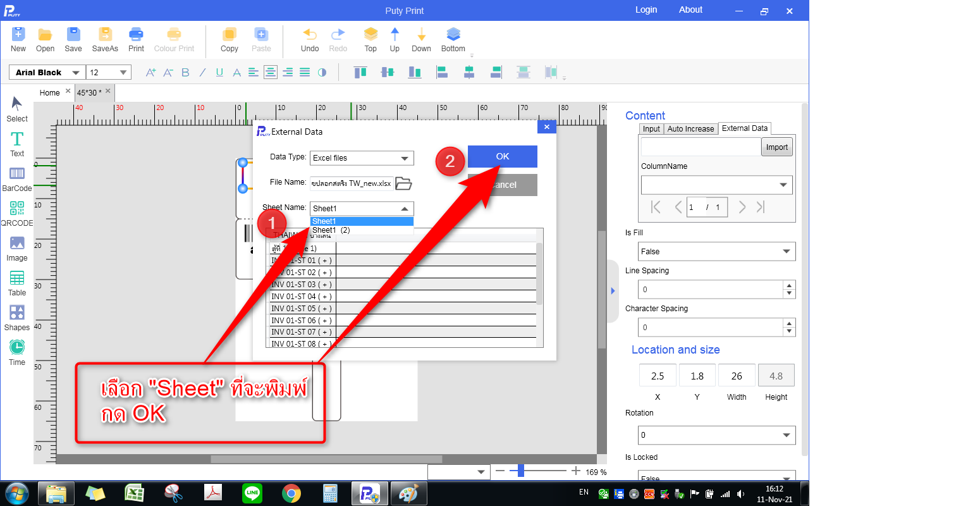Viewport: 980px width, 506px height.
Task: Select Sheet1 (2) in the list
Action: point(362,230)
